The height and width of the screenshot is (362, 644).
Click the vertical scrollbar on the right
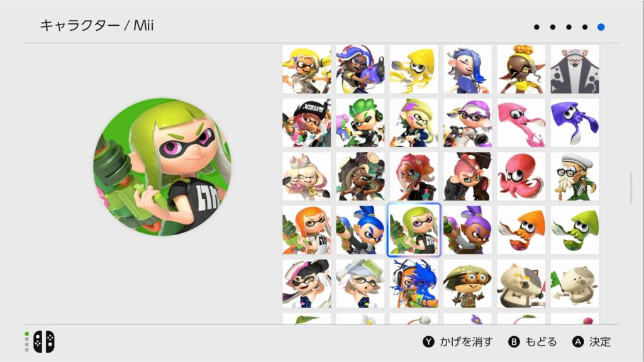(x=631, y=188)
